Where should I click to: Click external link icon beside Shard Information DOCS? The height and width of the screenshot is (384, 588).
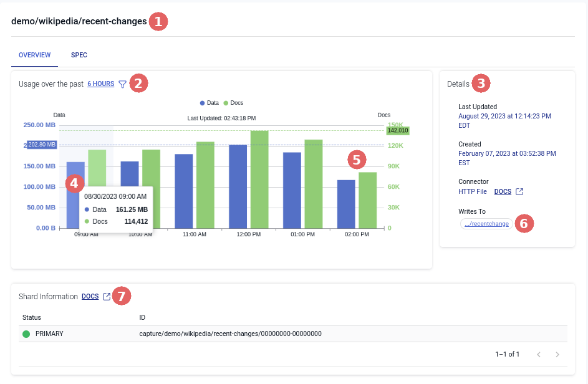(107, 297)
